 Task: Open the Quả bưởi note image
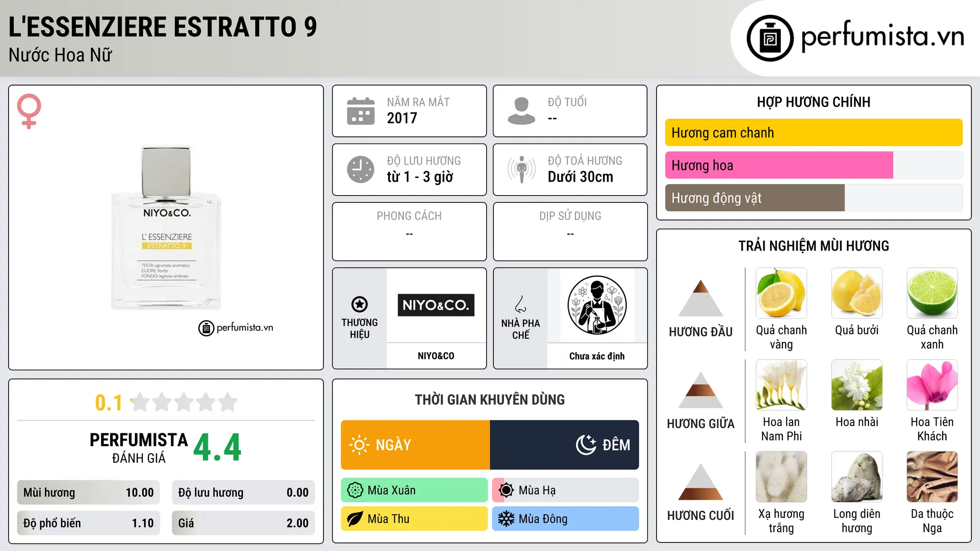coord(857,293)
